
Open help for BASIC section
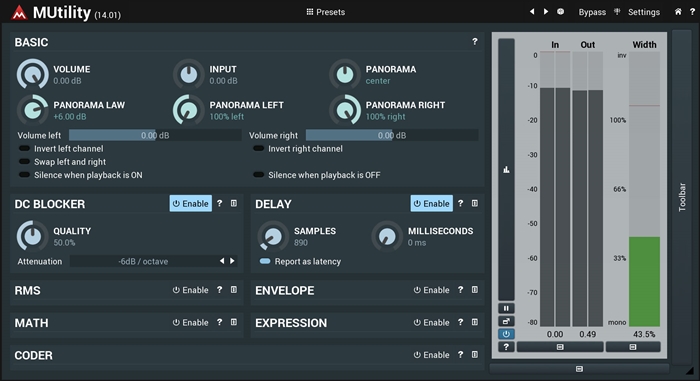(475, 41)
